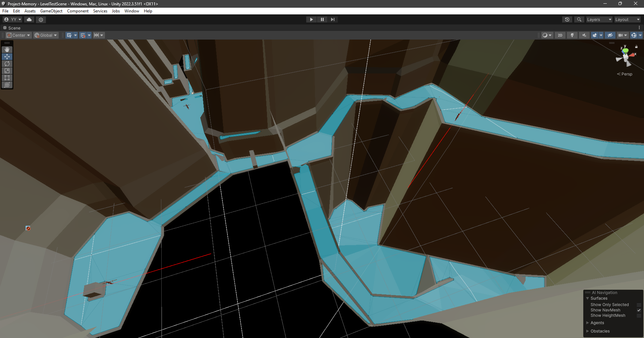Collapse the Surfaces section header
The image size is (644, 338).
tap(588, 298)
